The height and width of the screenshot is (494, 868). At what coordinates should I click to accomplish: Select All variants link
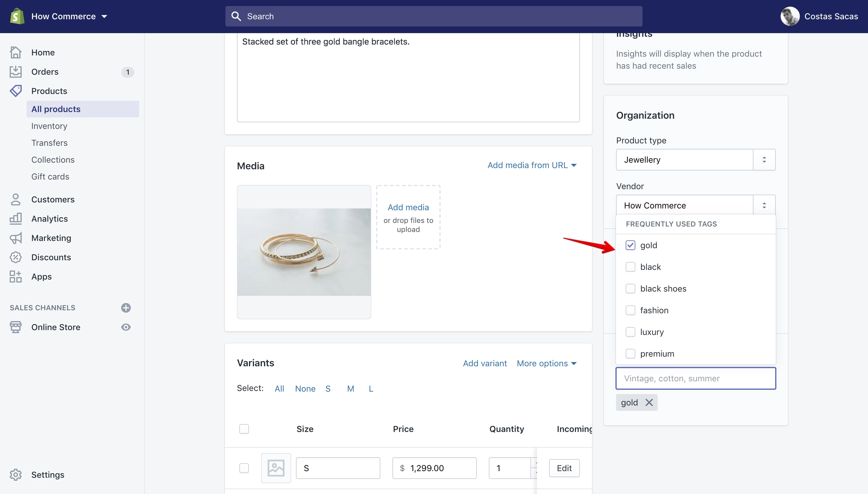[x=279, y=389]
